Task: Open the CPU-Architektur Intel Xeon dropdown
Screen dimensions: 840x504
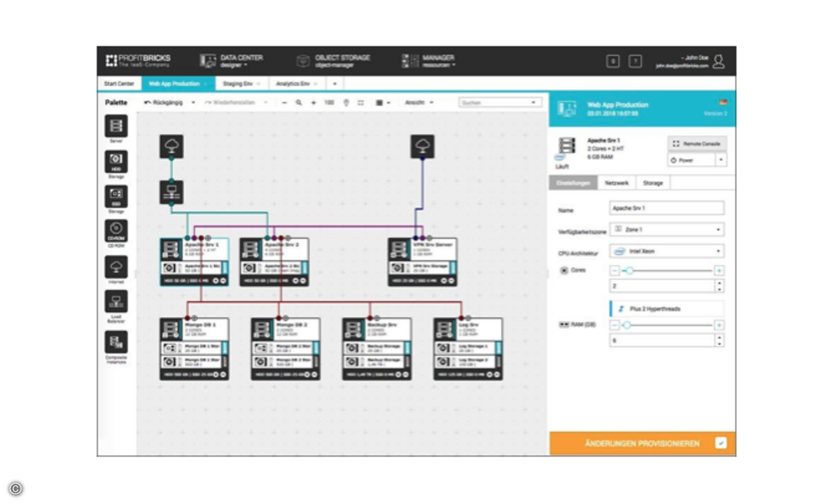Action: (667, 251)
